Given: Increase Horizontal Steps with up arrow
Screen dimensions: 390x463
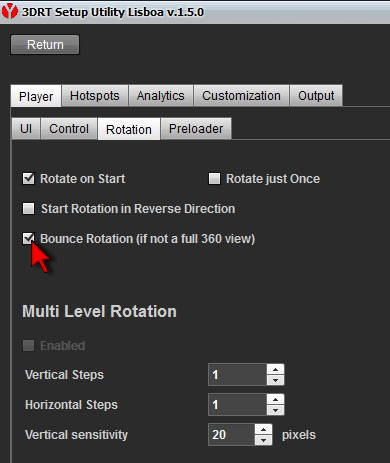Looking at the screenshot, I should (275, 399).
